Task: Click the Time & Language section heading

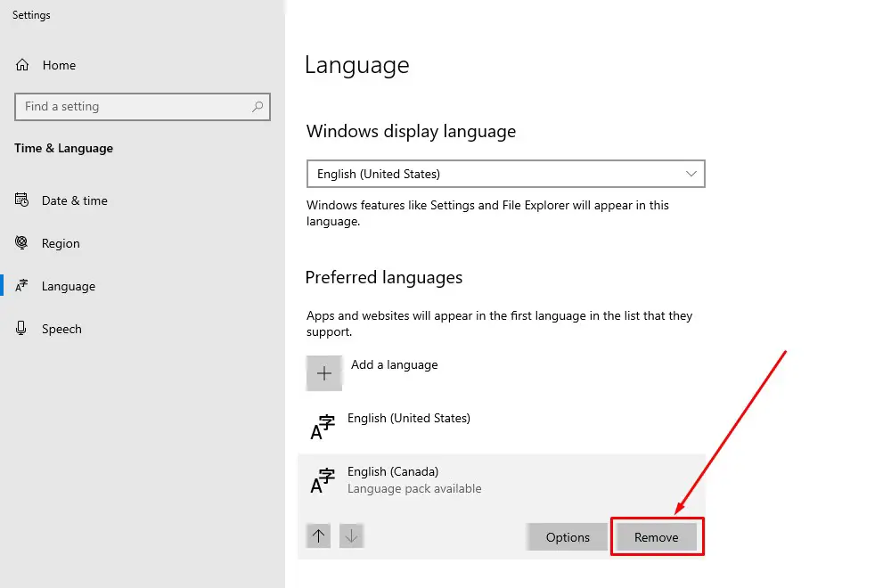Action: click(x=63, y=148)
